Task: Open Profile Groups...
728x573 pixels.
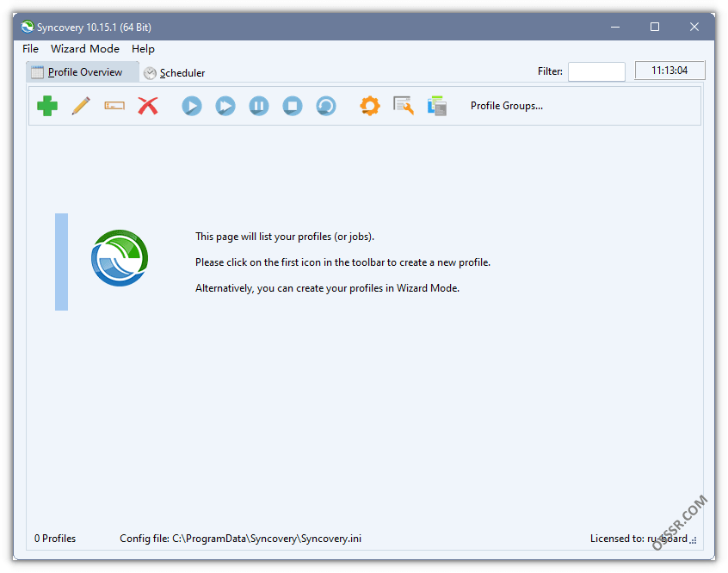Action: click(507, 106)
